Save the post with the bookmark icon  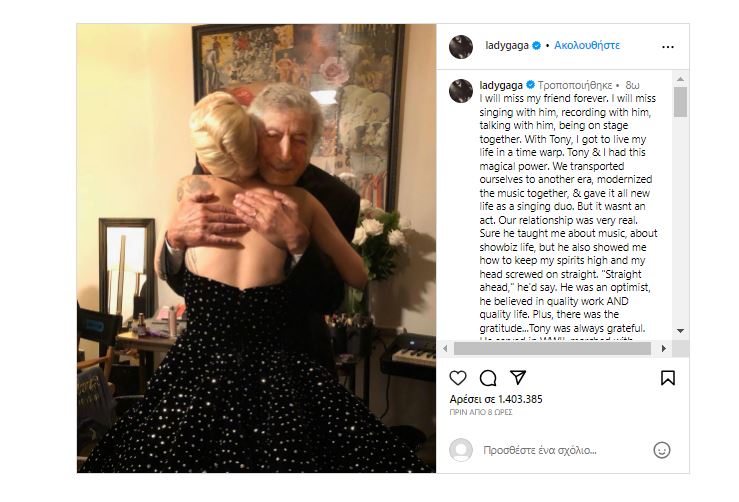[x=668, y=378]
